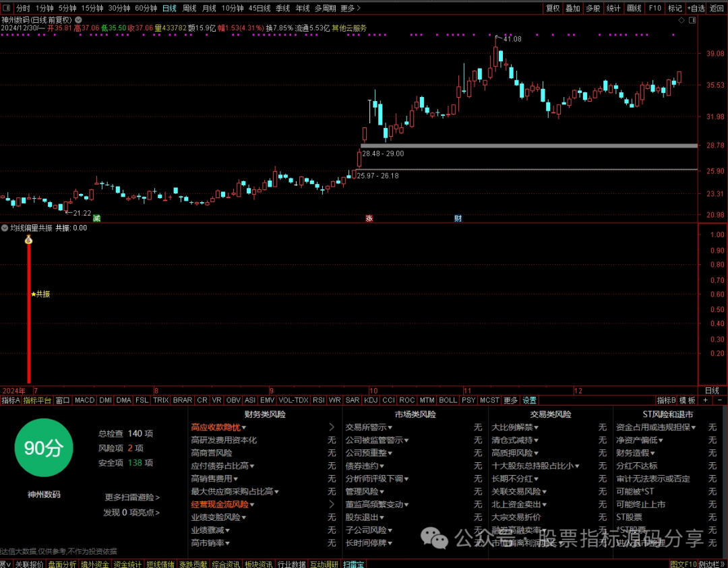Select 月线 monthly chart
Viewport: 728px width, 568px height.
point(209,8)
